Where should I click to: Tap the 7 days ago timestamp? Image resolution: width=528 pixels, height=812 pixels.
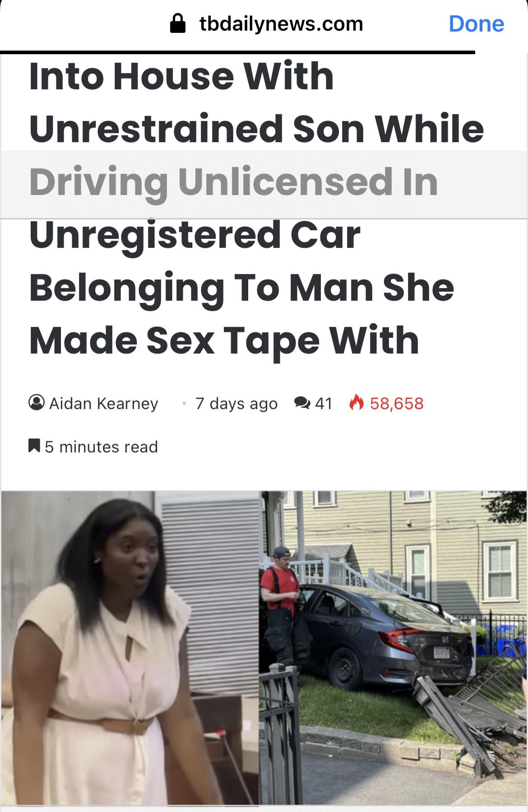point(236,403)
